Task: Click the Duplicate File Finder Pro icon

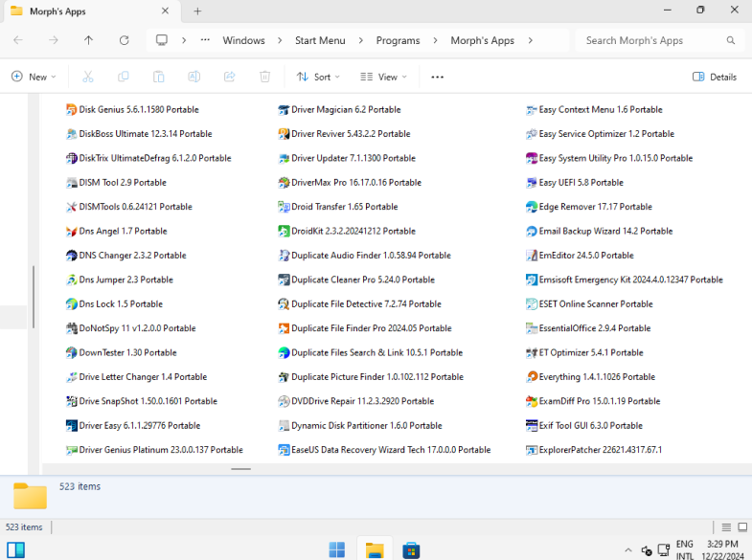Action: pyautogui.click(x=284, y=328)
